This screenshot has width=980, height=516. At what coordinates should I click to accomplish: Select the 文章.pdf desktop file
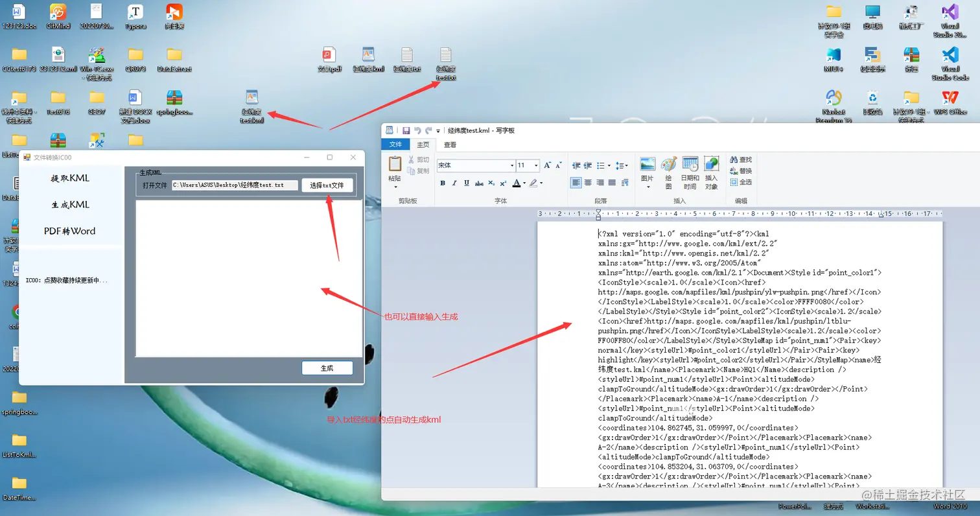tap(329, 60)
